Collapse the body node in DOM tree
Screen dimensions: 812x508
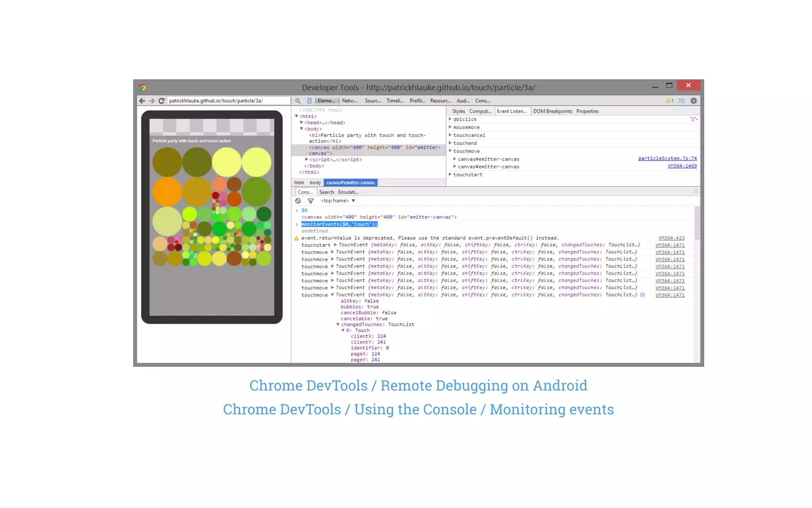click(x=302, y=129)
